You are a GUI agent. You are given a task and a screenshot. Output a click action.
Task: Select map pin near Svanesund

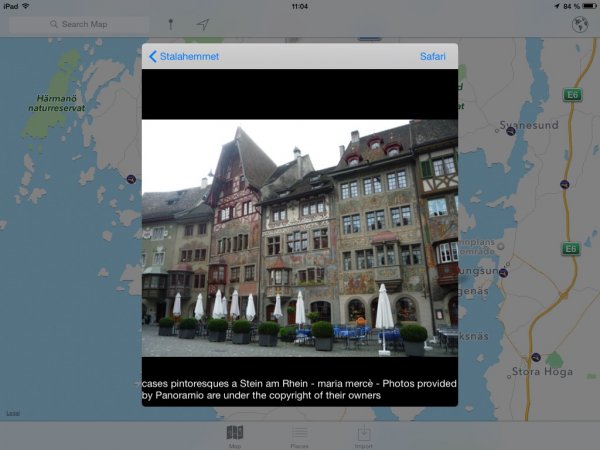tap(511, 129)
